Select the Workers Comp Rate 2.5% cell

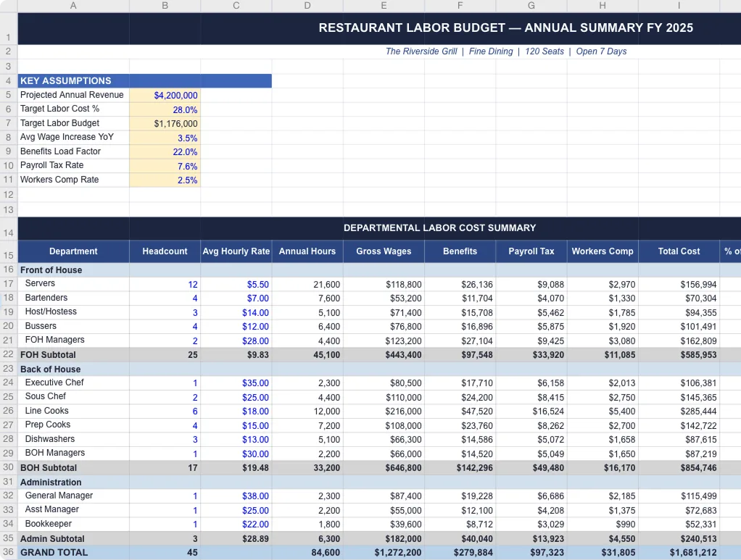click(165, 180)
